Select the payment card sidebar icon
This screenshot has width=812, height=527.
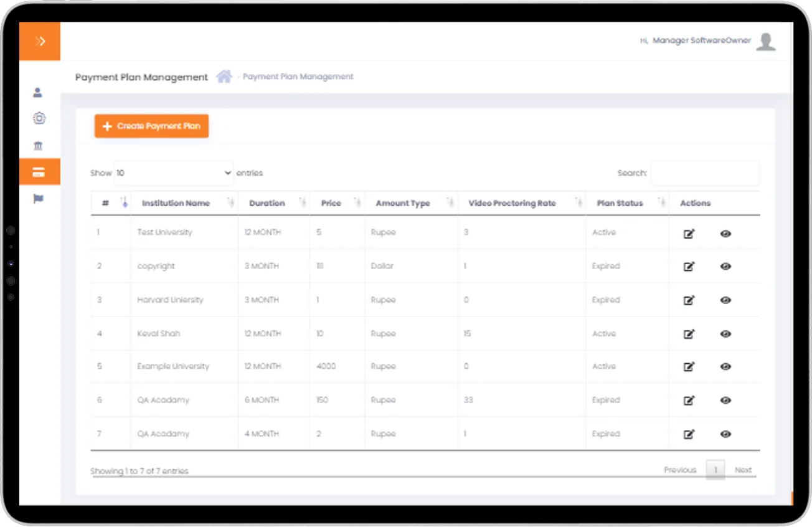(x=39, y=173)
